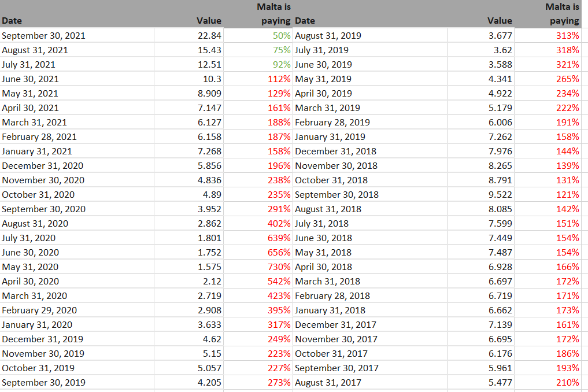The image size is (588, 392).
Task: Select the 210% percentage cell
Action: tap(567, 383)
